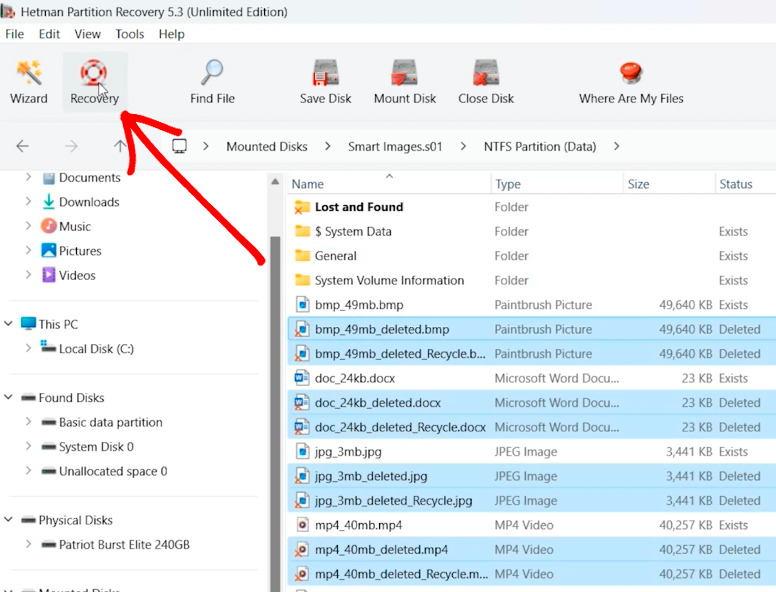Screen dimensions: 776x592
Task: Launch the Wizard tool
Action: coord(29,82)
